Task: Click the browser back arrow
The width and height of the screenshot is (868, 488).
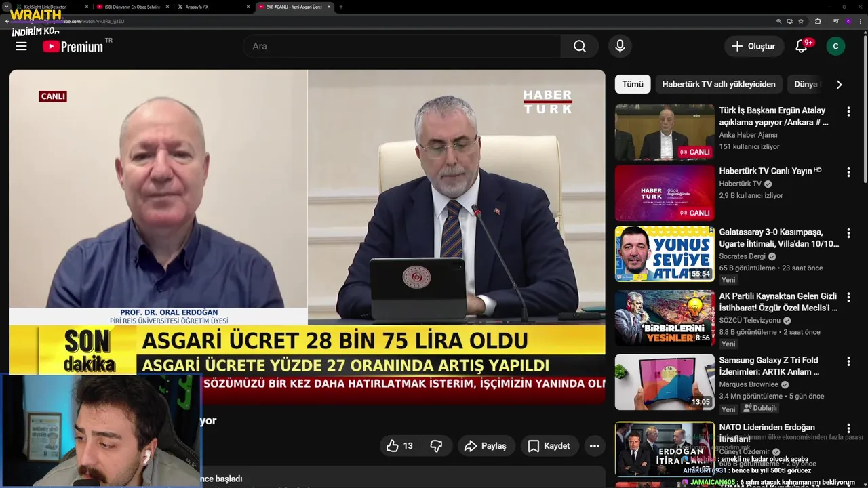Action: (x=7, y=21)
